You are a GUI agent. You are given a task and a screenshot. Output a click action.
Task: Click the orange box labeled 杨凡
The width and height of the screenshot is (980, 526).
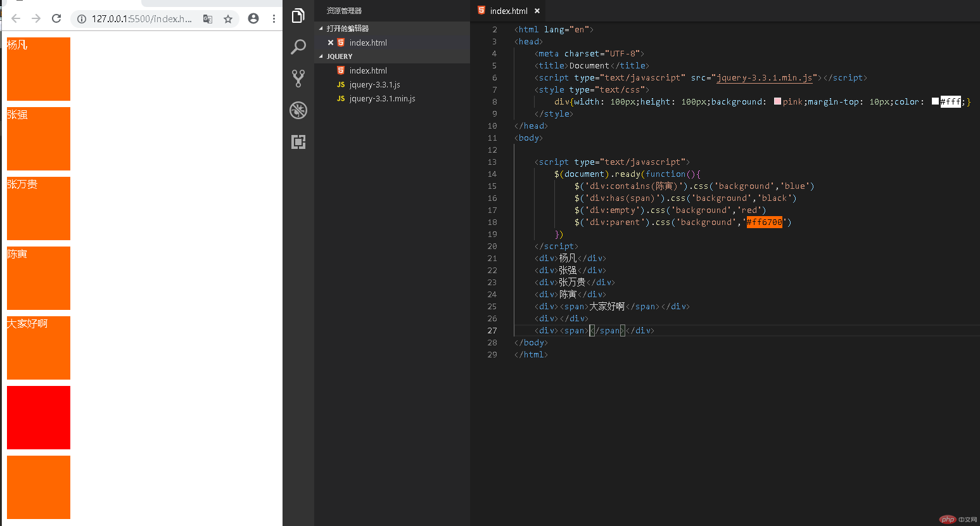tap(39, 69)
